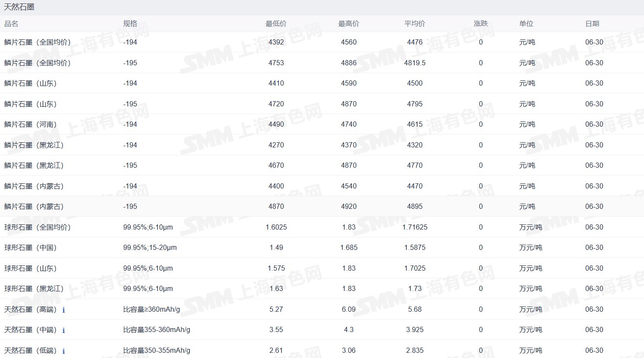Open the 球形石墨（山东）product link
This screenshot has width=644, height=358.
(31, 268)
